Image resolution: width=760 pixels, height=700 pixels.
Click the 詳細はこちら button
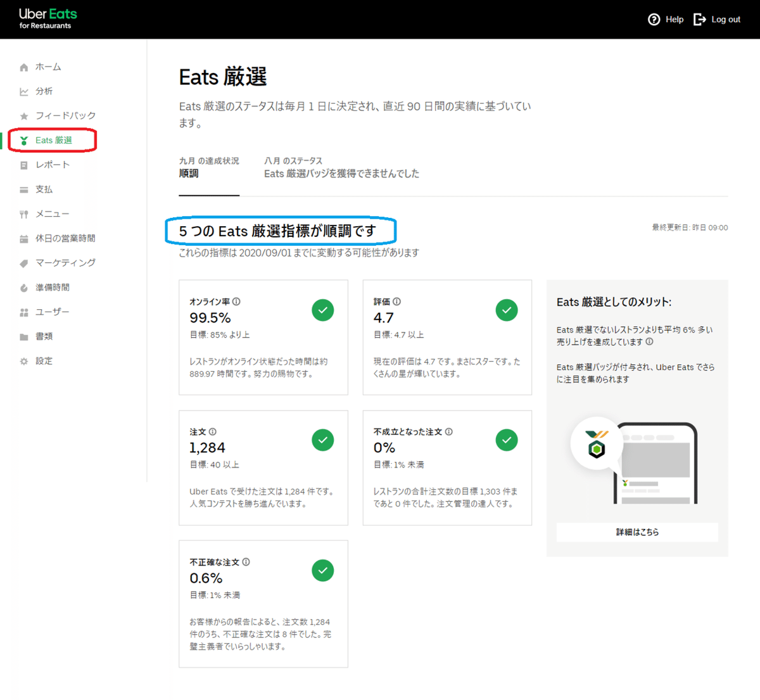(636, 532)
